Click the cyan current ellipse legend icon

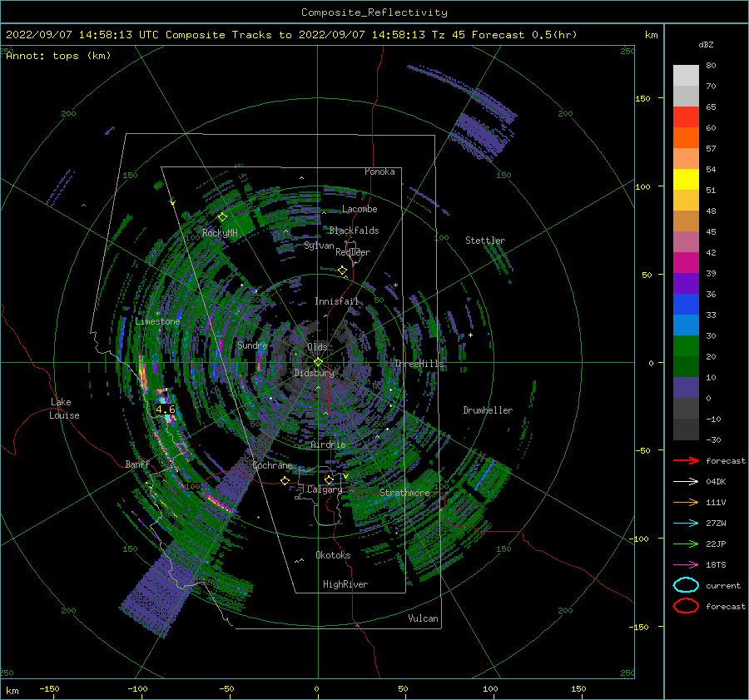pos(686,585)
